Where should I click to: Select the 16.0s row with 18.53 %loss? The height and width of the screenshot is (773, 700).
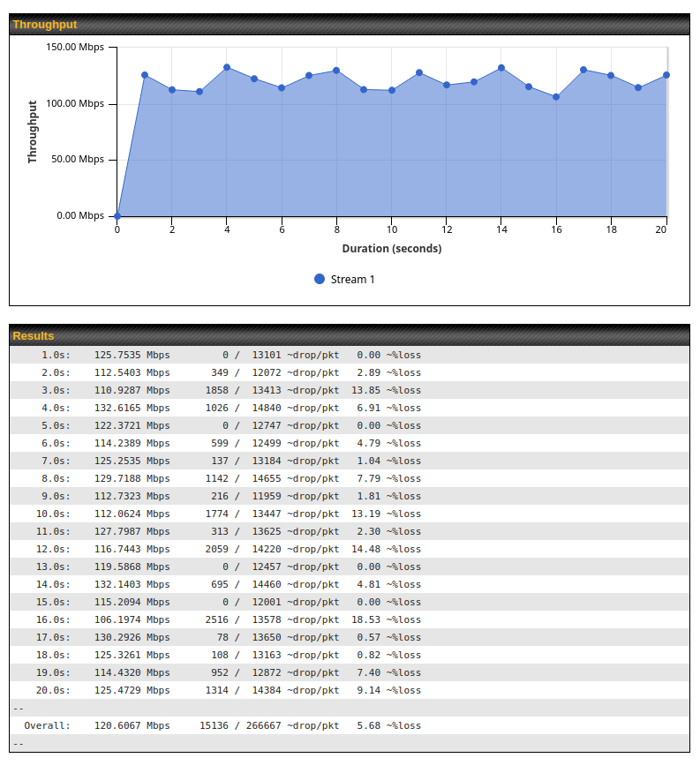[350, 619]
